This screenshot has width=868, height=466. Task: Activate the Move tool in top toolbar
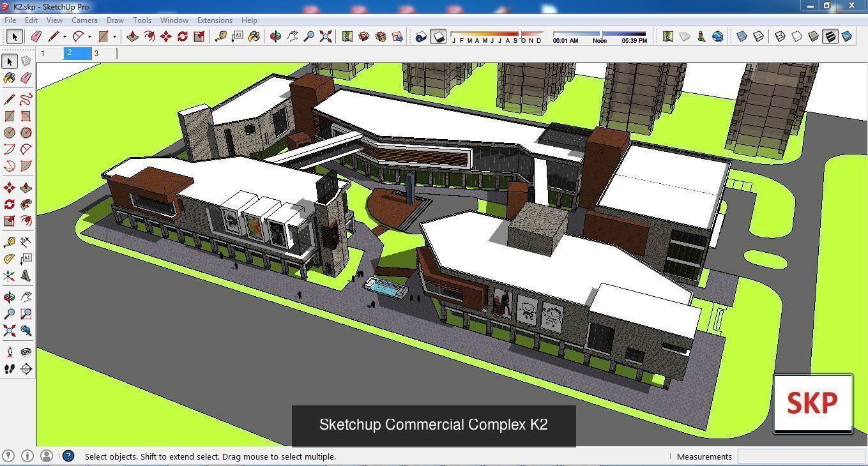click(x=166, y=36)
